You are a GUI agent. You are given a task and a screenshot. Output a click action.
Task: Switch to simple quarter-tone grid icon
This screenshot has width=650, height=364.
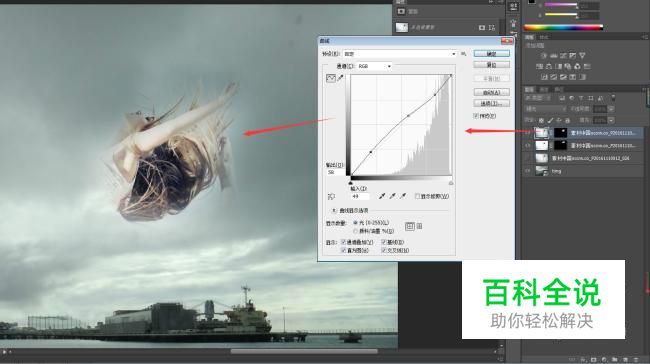(x=410, y=226)
